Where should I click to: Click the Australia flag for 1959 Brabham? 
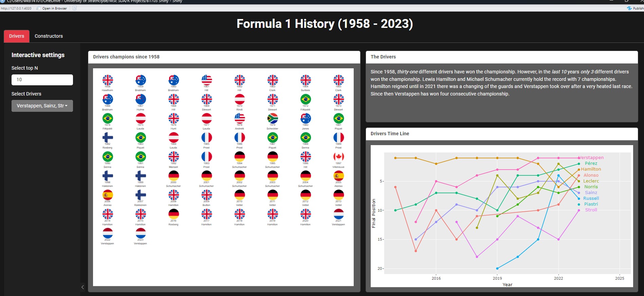click(x=141, y=80)
